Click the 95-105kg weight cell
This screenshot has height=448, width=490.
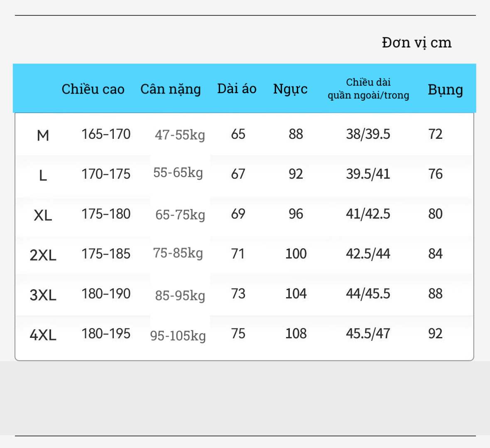click(178, 335)
